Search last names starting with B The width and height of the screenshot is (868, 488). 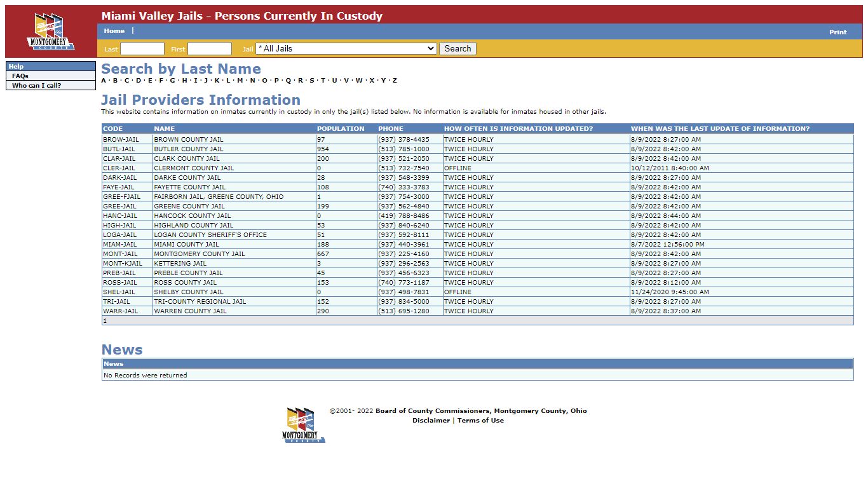tap(115, 81)
